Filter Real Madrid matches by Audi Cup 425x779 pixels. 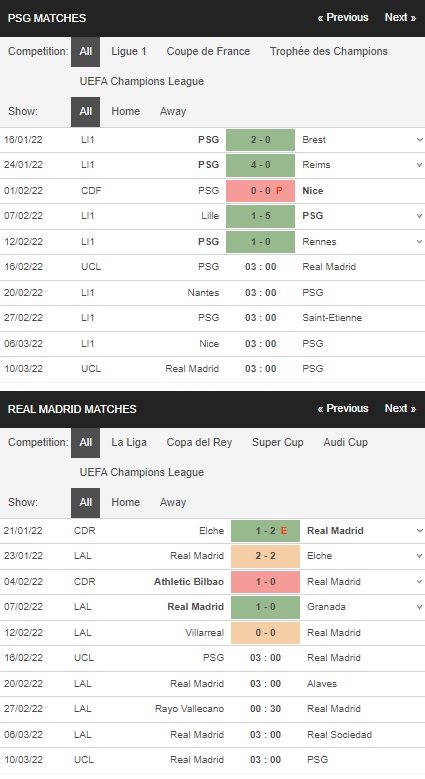coord(345,442)
